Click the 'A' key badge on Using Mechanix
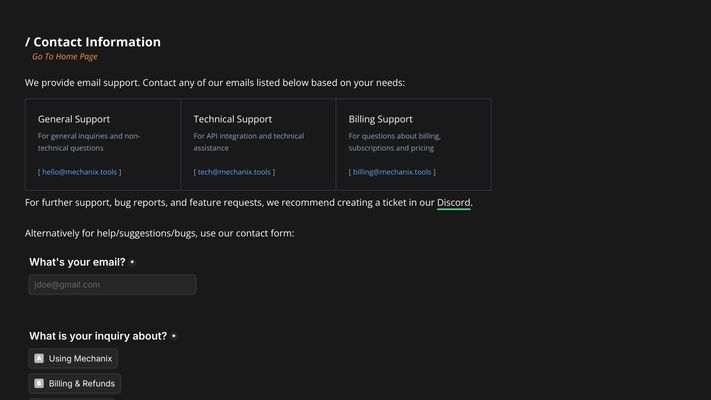Image resolution: width=711 pixels, height=400 pixels. (x=39, y=358)
